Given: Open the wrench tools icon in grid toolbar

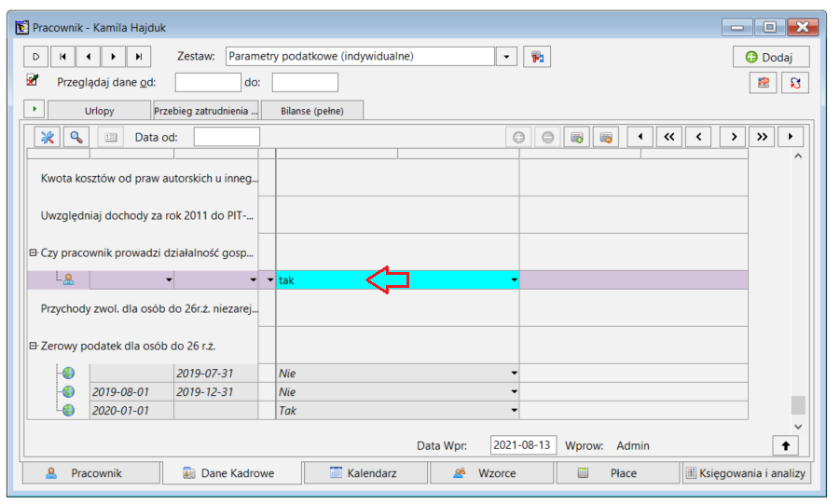Looking at the screenshot, I should [48, 137].
